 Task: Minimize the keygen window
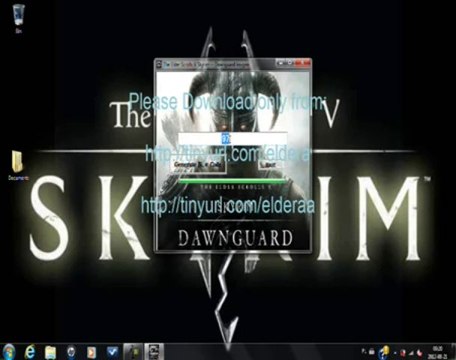tap(281, 62)
